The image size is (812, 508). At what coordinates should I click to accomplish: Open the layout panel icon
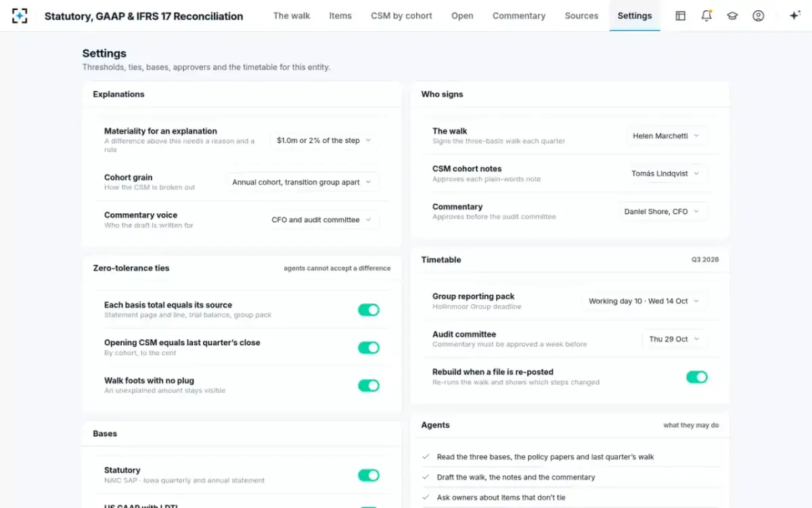(x=681, y=16)
